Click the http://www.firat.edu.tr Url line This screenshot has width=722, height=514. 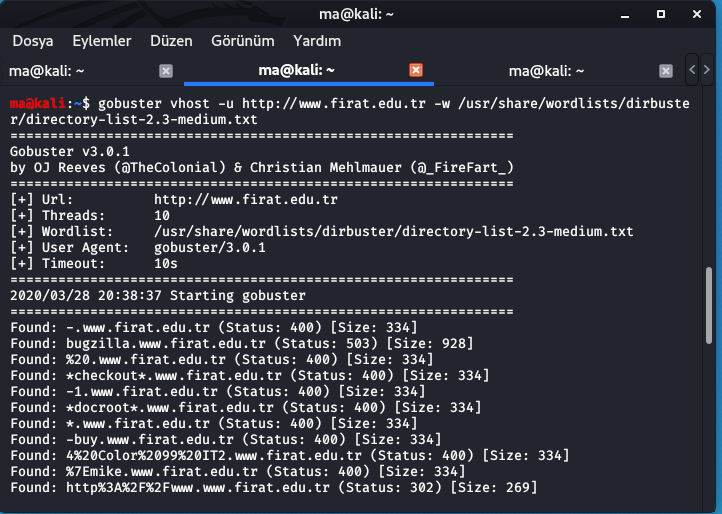tap(174, 199)
